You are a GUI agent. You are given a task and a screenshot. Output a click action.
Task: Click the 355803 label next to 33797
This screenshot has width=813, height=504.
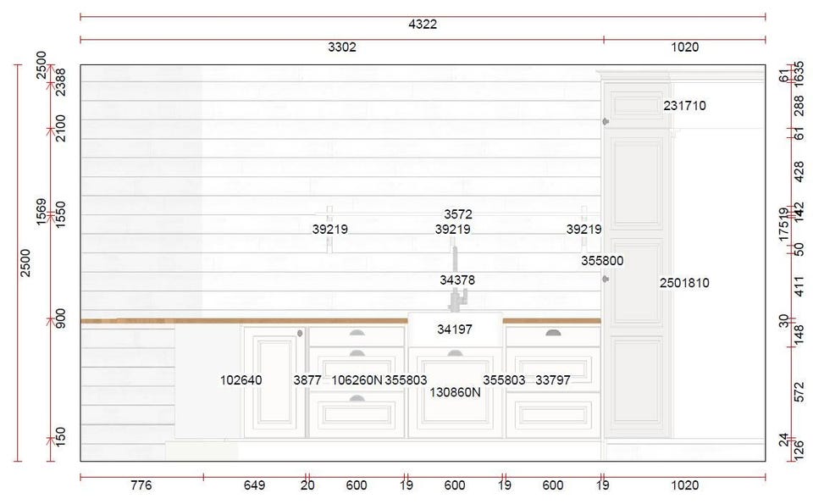point(504,380)
